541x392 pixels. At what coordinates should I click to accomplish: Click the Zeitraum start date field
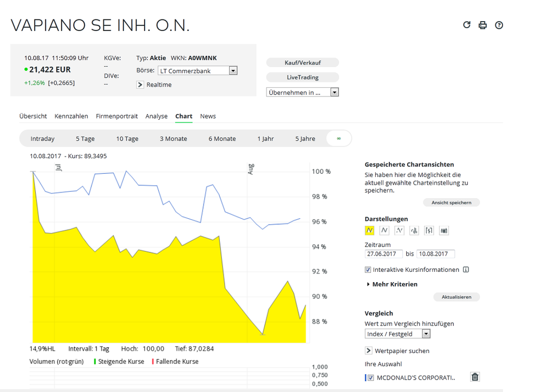383,254
